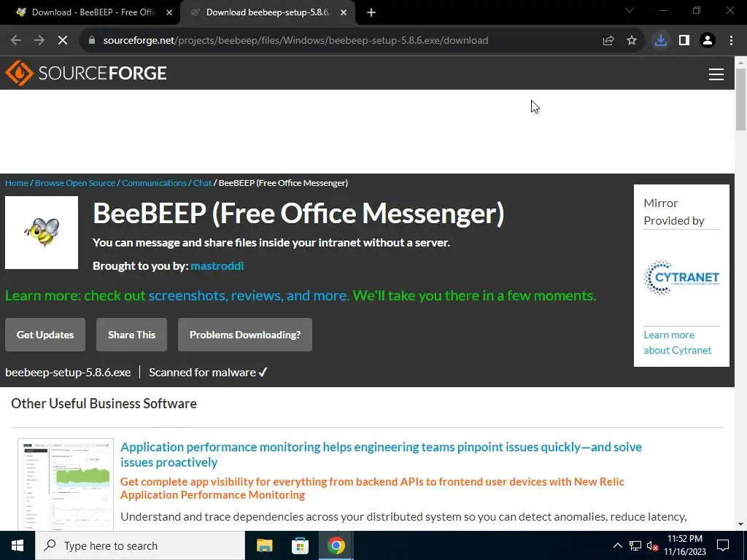747x560 pixels.
Task: Open the Application performance monitoring ad headline
Action: [x=381, y=454]
